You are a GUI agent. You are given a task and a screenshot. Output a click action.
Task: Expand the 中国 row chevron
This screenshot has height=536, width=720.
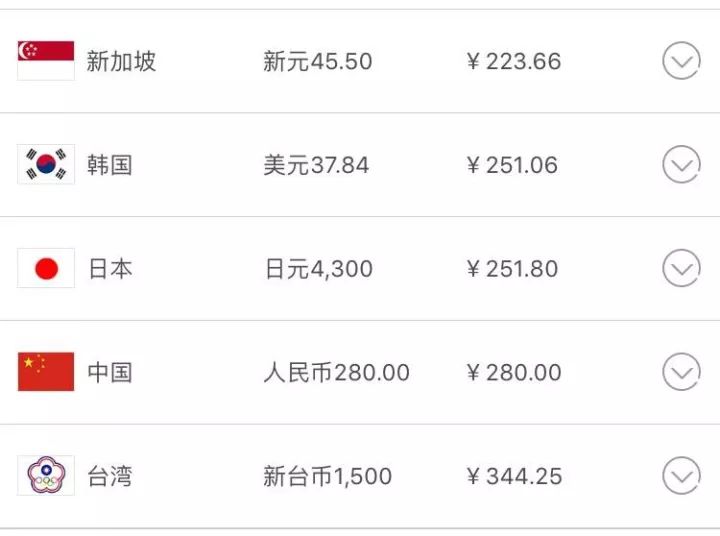[681, 372]
